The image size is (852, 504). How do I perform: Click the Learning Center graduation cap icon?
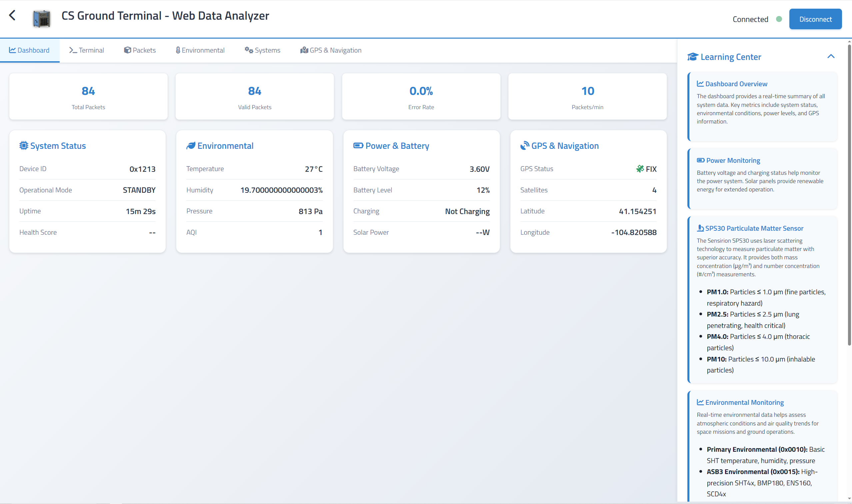[x=692, y=57]
